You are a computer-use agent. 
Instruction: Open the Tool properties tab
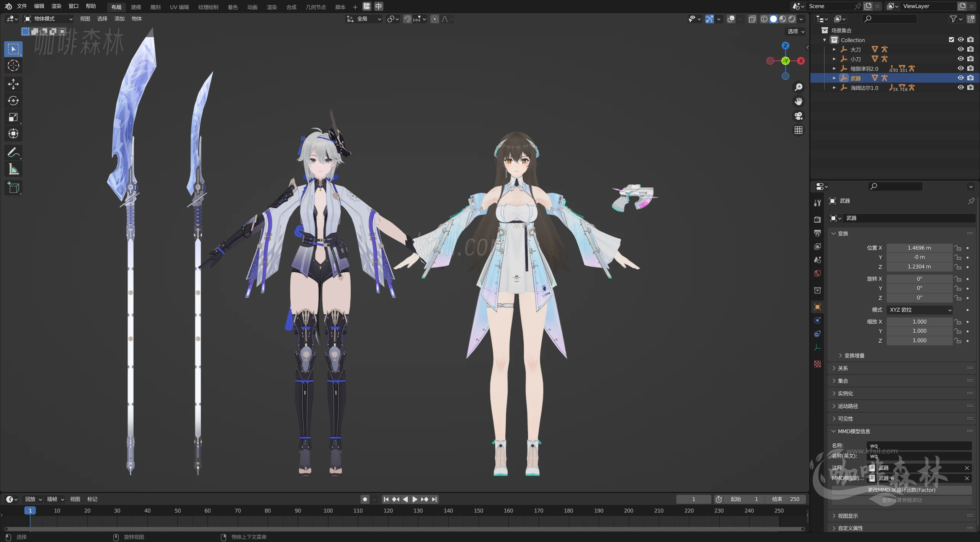coord(817,203)
